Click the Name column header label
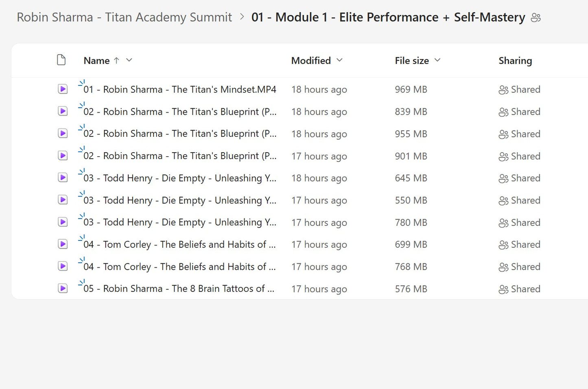588x389 pixels. 96,60
